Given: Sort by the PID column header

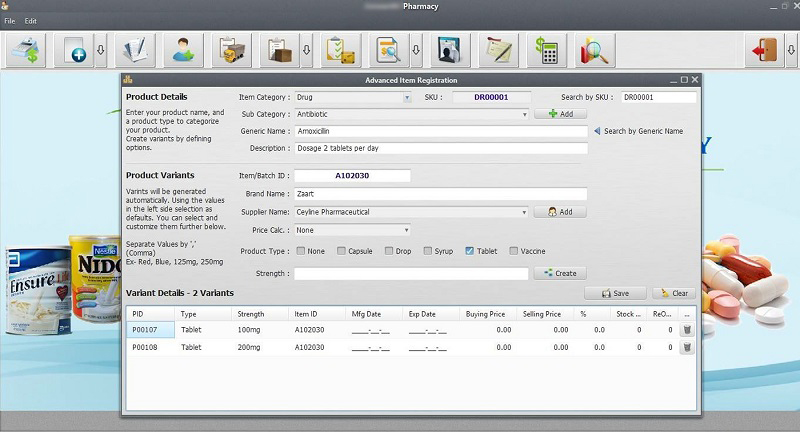Looking at the screenshot, I should (x=150, y=314).
